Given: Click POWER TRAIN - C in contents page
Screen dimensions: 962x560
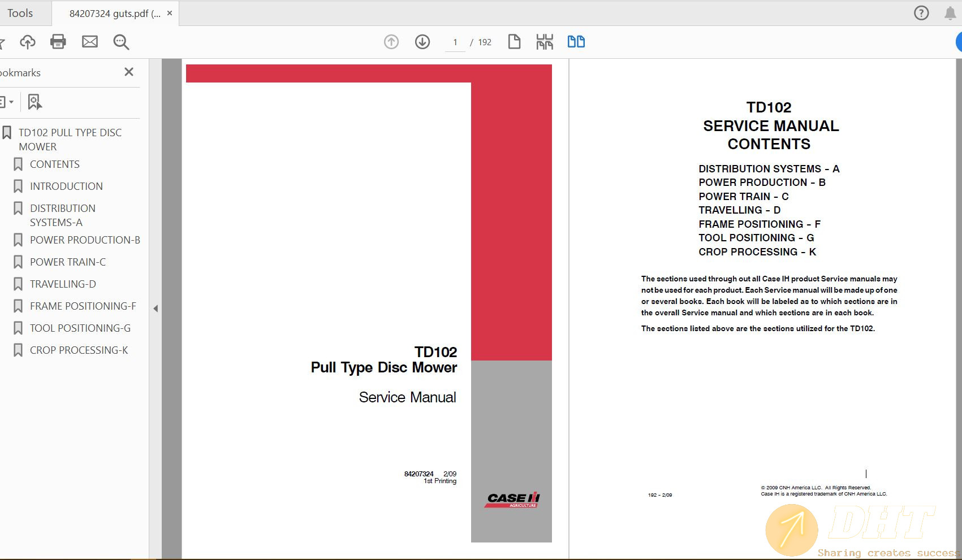Looking at the screenshot, I should click(x=743, y=197).
